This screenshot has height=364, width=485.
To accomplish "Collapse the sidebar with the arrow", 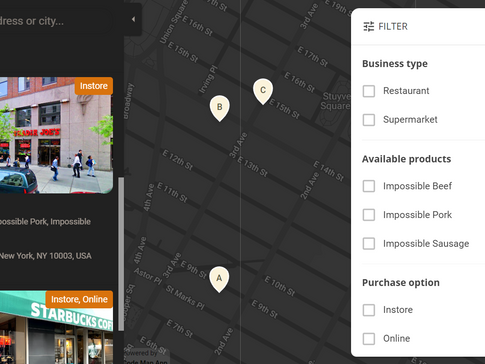I will tap(133, 19).
